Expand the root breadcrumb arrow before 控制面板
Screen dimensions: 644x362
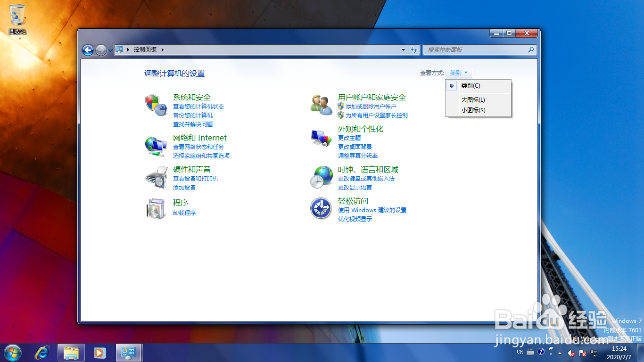[128, 49]
